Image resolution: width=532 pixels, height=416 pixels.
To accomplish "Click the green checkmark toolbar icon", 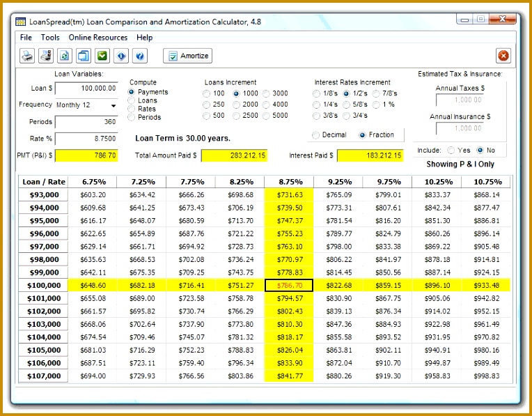I will [102, 56].
